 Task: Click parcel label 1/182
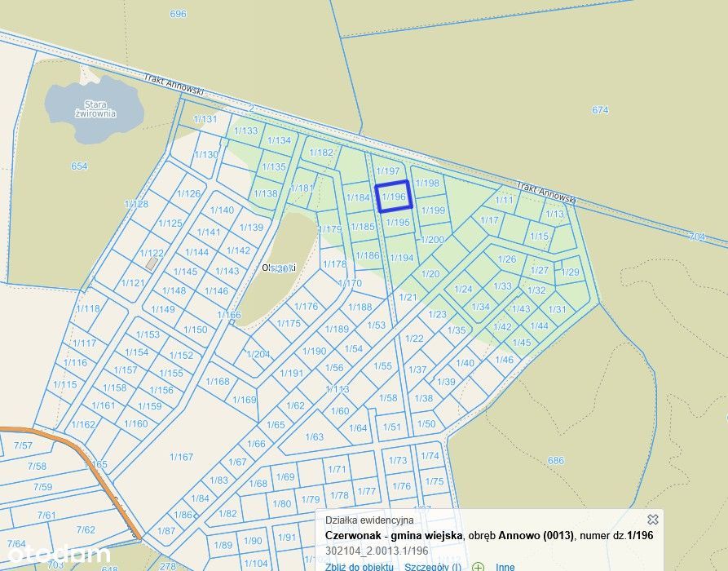(x=321, y=153)
